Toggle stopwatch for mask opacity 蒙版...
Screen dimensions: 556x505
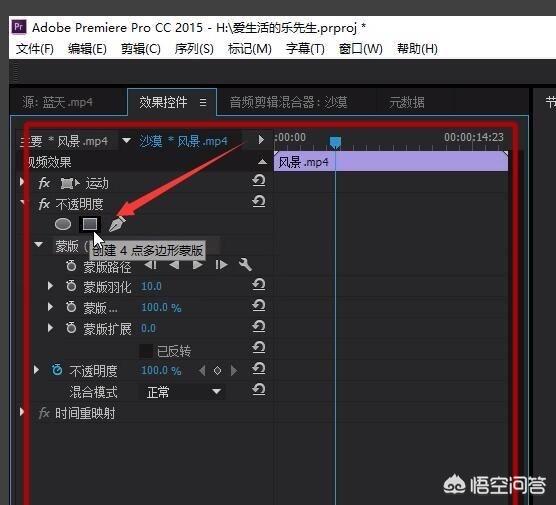click(71, 307)
